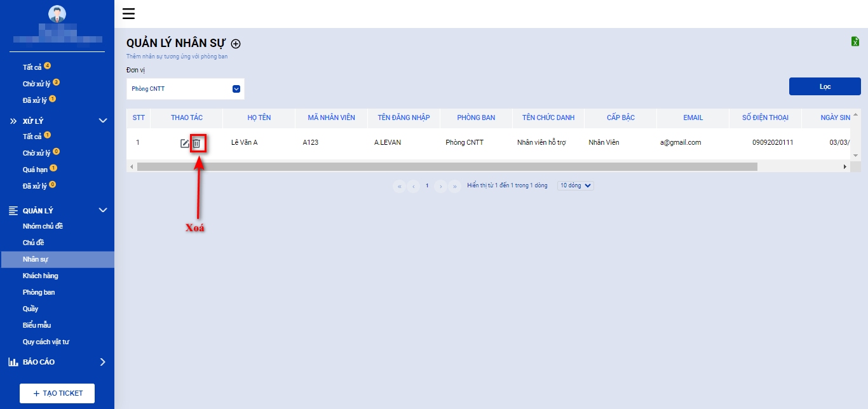Open the Đơn vị department dropdown
Viewport: 868px width, 409px height.
click(x=186, y=89)
